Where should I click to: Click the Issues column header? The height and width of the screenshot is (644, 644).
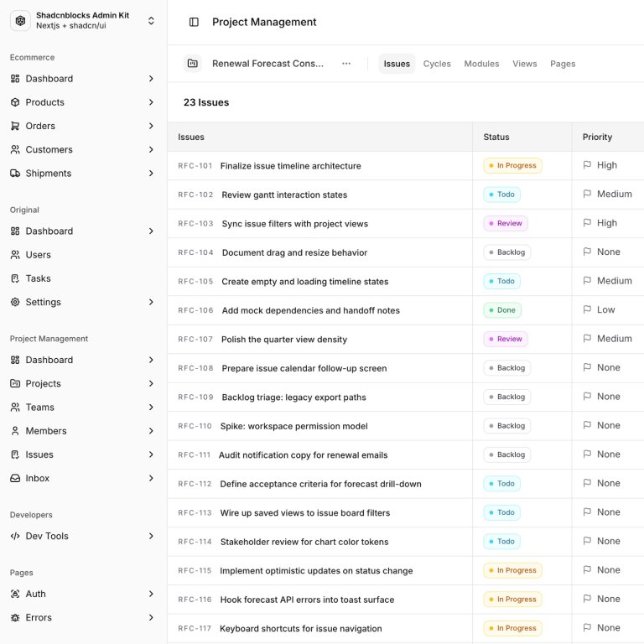191,137
